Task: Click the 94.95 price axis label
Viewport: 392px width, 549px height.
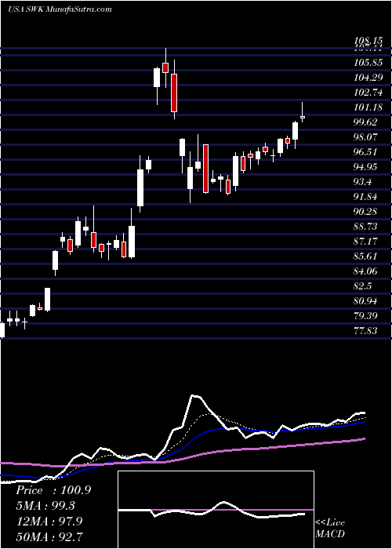Action: pos(365,166)
